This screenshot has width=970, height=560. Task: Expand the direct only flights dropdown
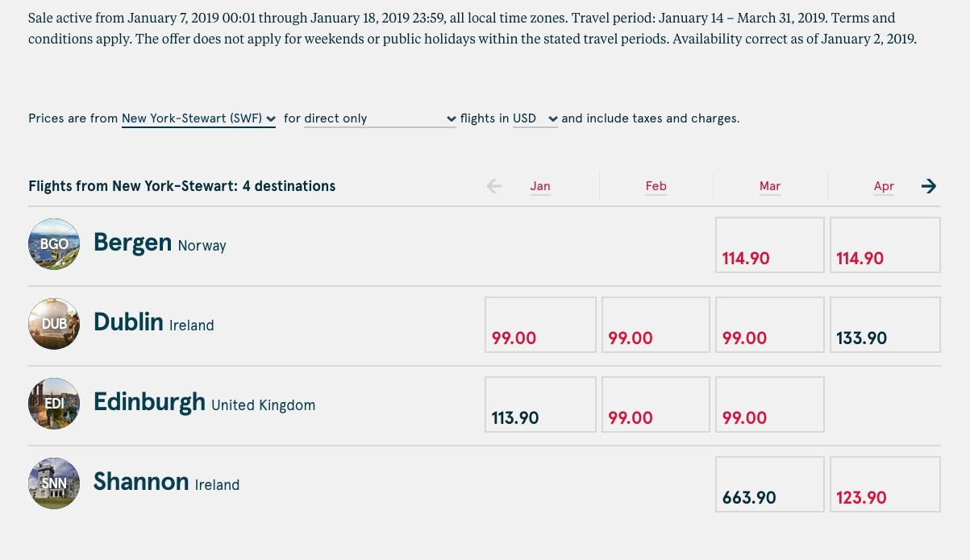point(380,118)
